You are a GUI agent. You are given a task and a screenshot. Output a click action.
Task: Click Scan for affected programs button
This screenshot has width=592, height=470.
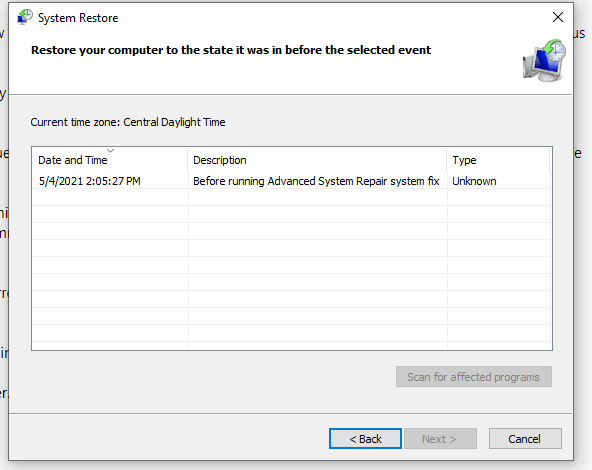click(474, 377)
